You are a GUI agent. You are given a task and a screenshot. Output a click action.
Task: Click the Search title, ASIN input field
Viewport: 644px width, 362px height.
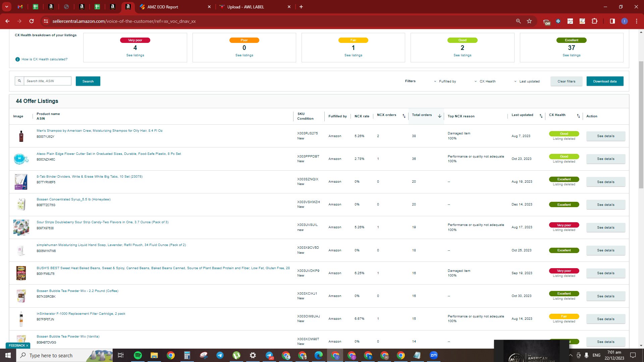47,81
